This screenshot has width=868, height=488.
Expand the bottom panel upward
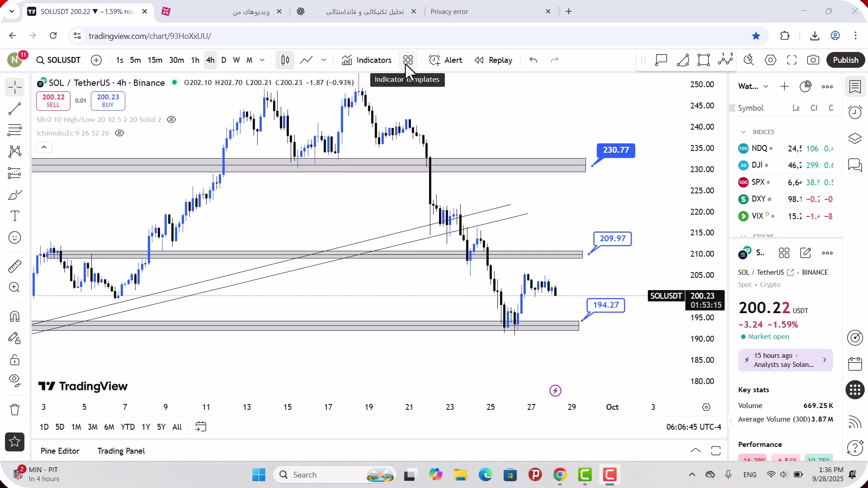tap(696, 450)
